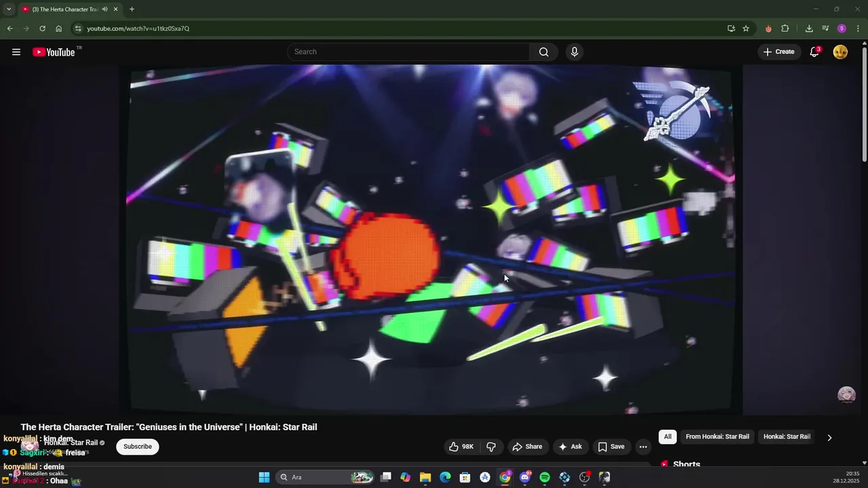
Task: Like the video with thumbs up
Action: [x=461, y=447]
